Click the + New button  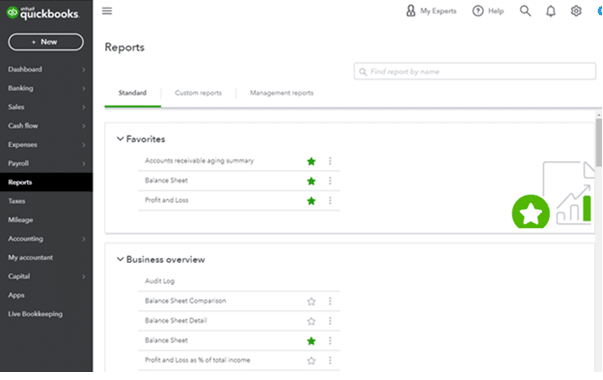tap(46, 42)
